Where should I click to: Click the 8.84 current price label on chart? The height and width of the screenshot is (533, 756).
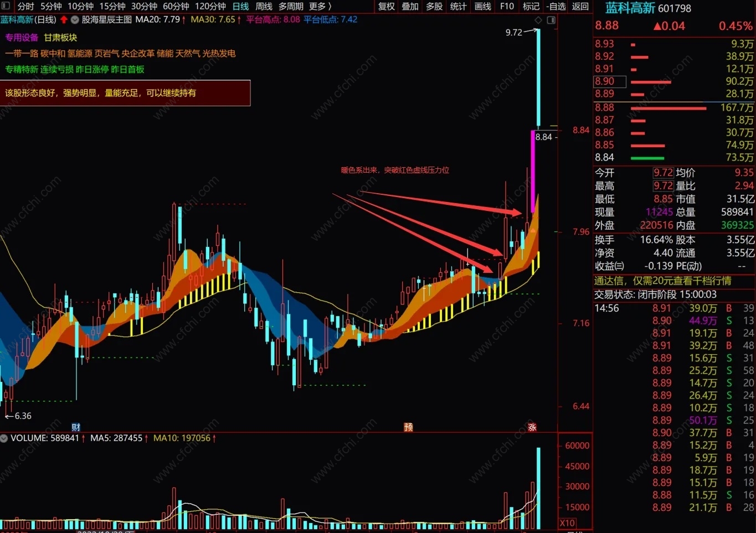click(x=543, y=137)
